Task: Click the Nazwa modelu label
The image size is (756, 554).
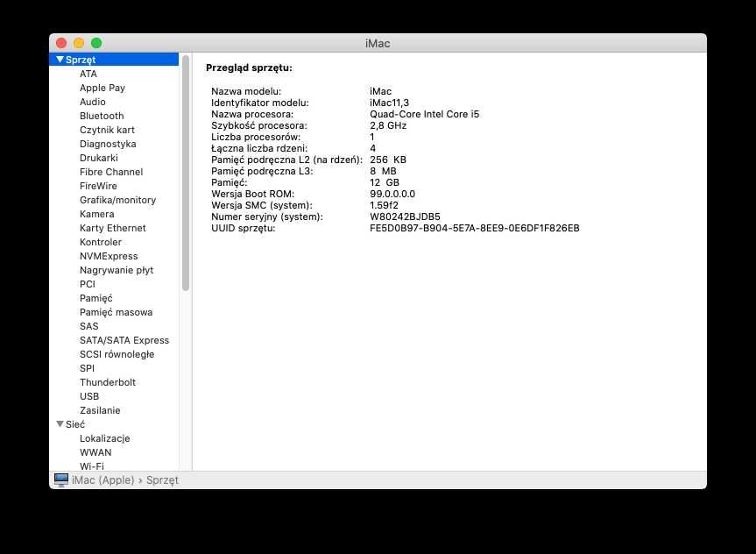Action: [x=246, y=91]
